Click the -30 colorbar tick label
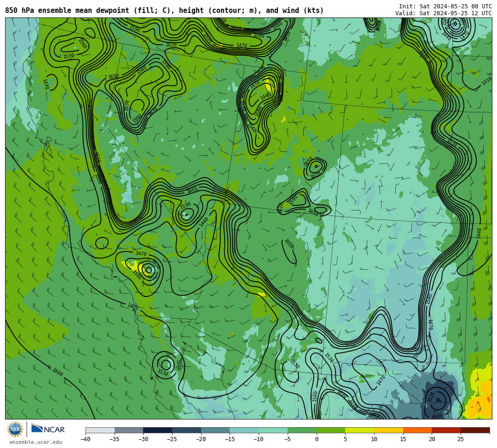 [143, 439]
